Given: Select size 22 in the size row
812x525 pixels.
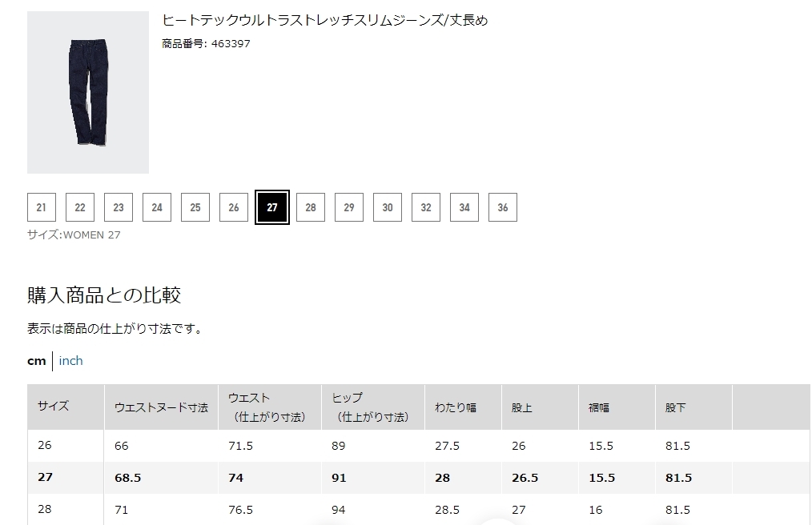Looking at the screenshot, I should pyautogui.click(x=79, y=206).
